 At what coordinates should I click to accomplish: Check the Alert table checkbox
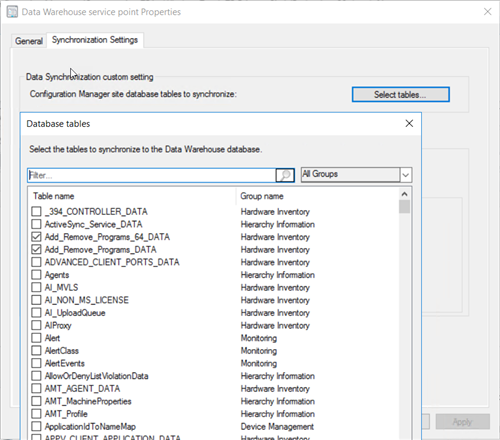[x=36, y=338]
